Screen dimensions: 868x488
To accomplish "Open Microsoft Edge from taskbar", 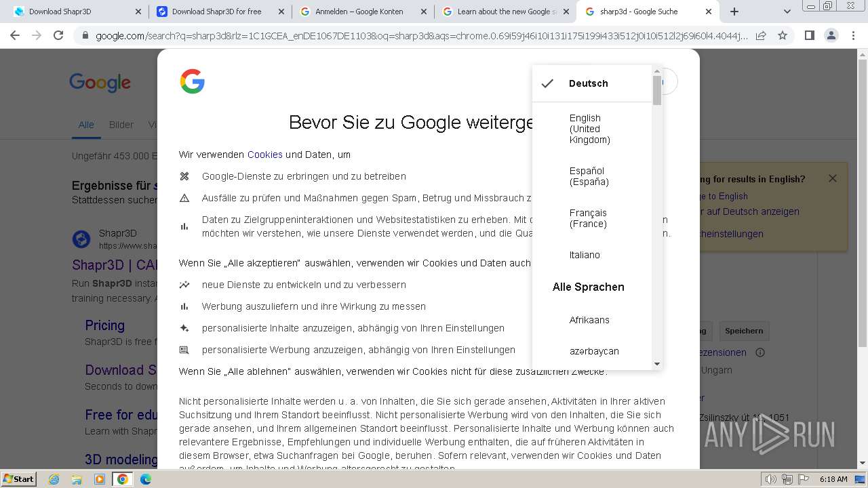I will pyautogui.click(x=146, y=479).
